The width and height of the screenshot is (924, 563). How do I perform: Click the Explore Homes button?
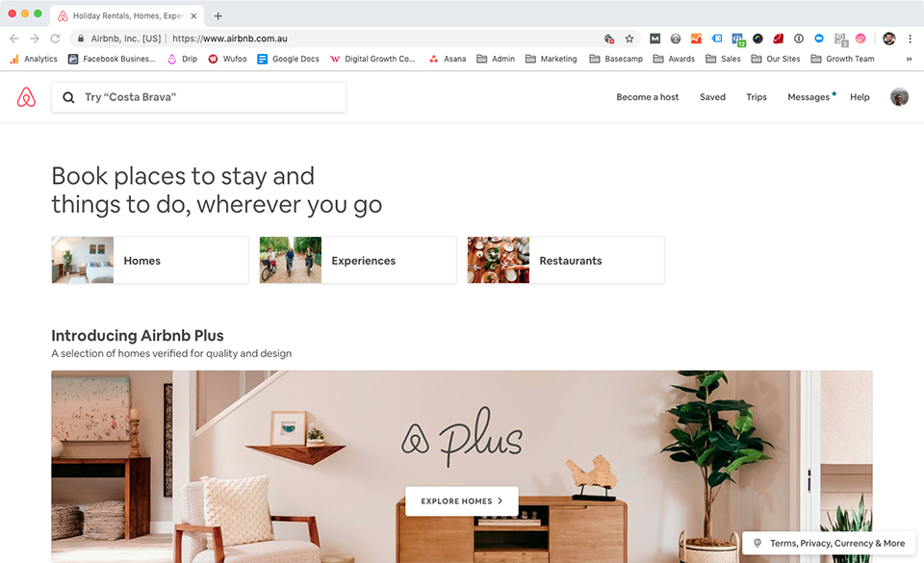pos(462,501)
